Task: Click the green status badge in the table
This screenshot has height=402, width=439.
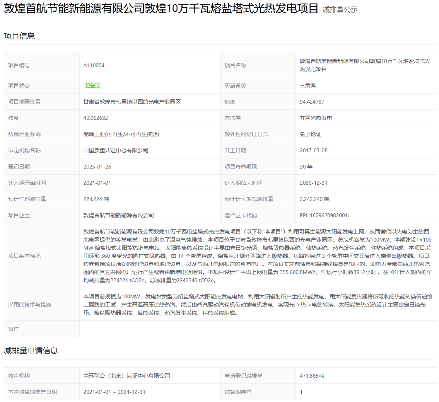Action: (x=93, y=85)
